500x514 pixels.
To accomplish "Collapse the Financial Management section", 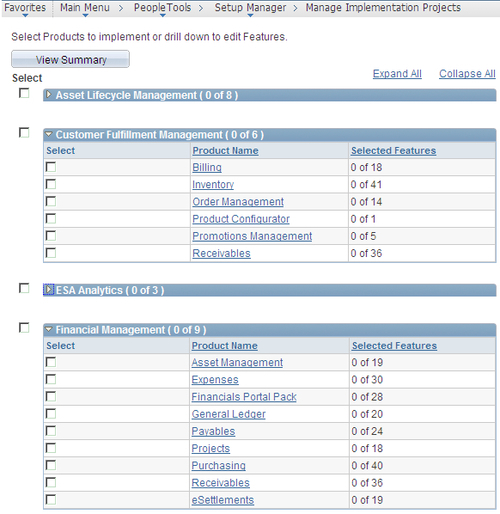I will pos(49,329).
